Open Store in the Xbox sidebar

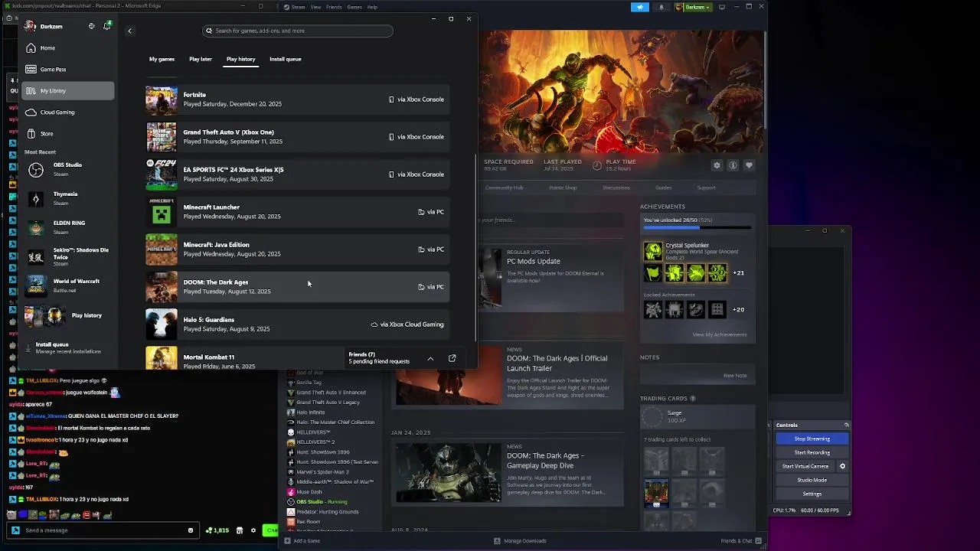[x=68, y=133]
